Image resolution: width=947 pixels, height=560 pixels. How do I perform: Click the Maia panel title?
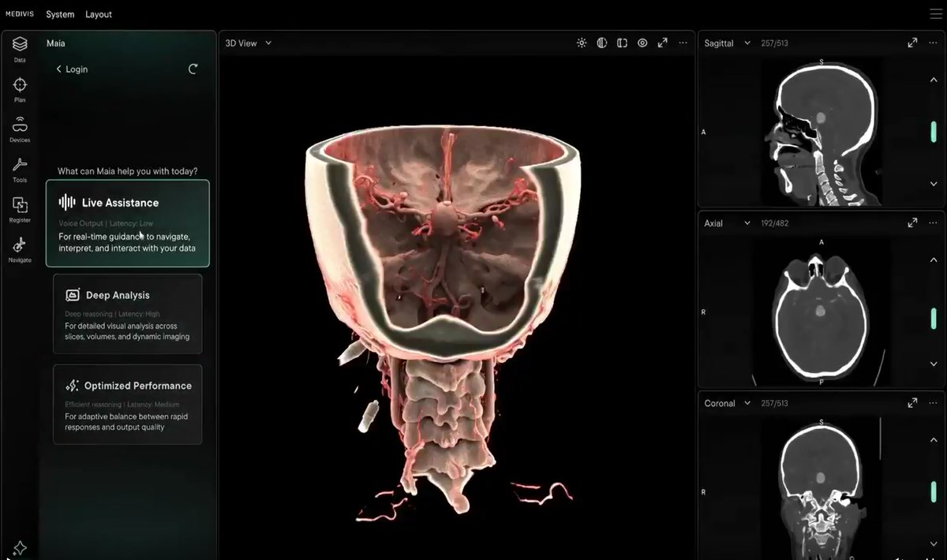(55, 43)
